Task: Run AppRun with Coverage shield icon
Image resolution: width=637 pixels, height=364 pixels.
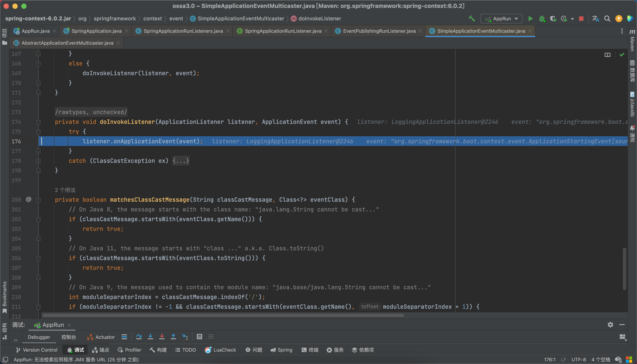Action: [553, 19]
